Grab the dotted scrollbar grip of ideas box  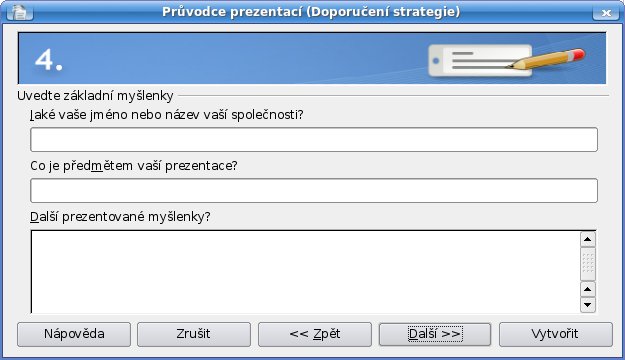coord(588,264)
